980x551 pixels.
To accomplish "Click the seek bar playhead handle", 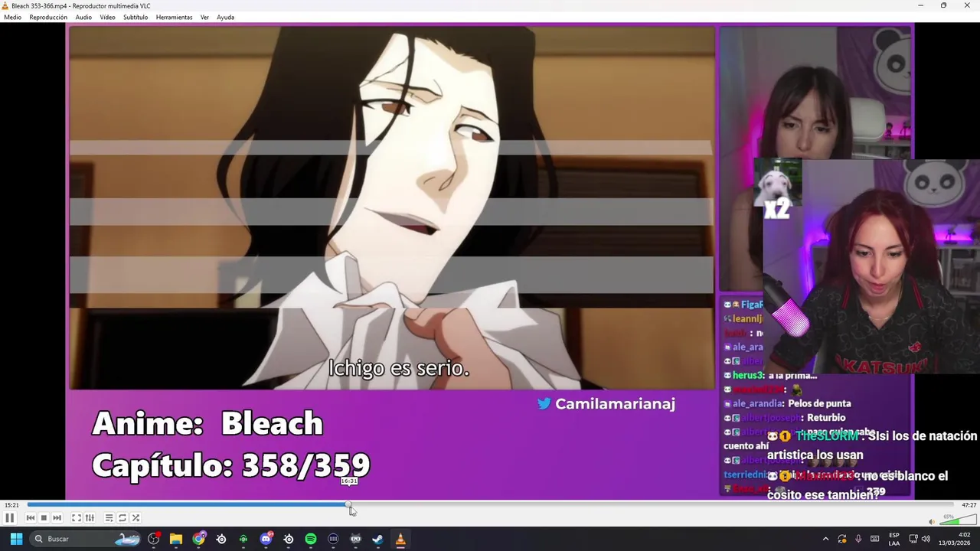I will pos(349,504).
